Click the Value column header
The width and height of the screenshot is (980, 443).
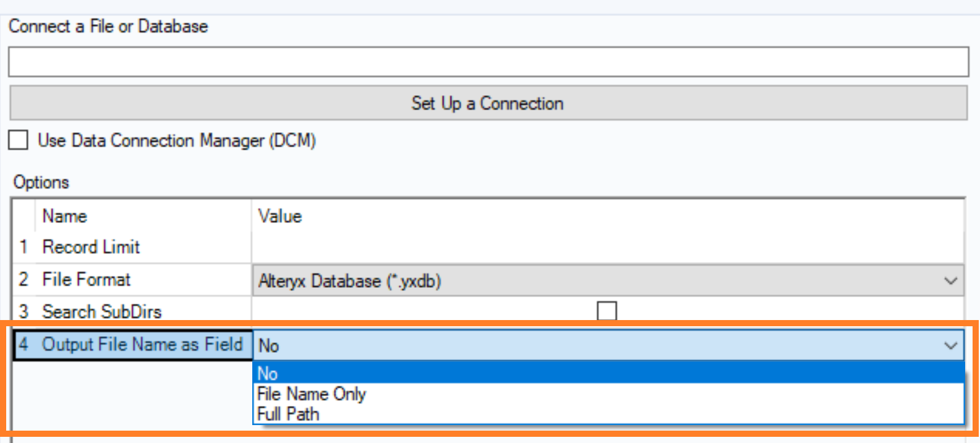click(280, 216)
